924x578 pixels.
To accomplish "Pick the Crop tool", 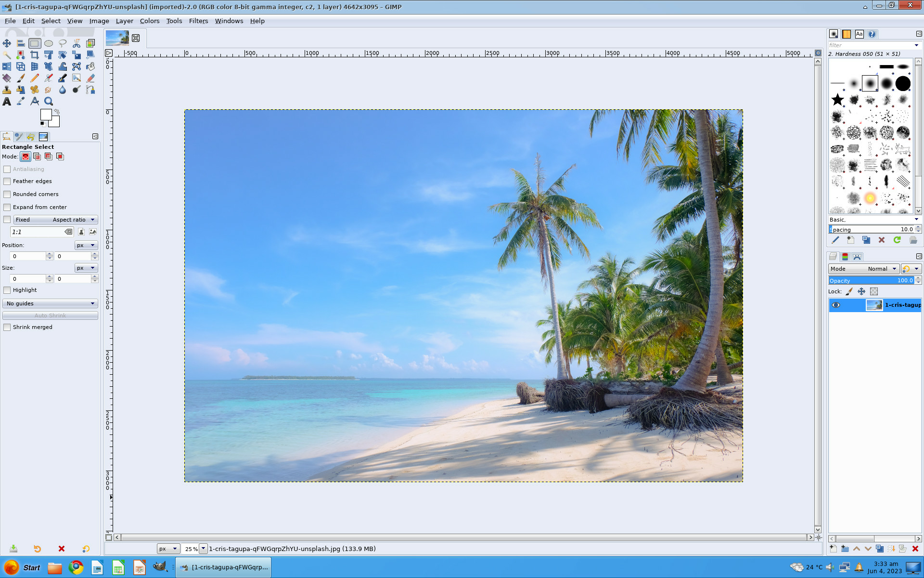I will 35,55.
